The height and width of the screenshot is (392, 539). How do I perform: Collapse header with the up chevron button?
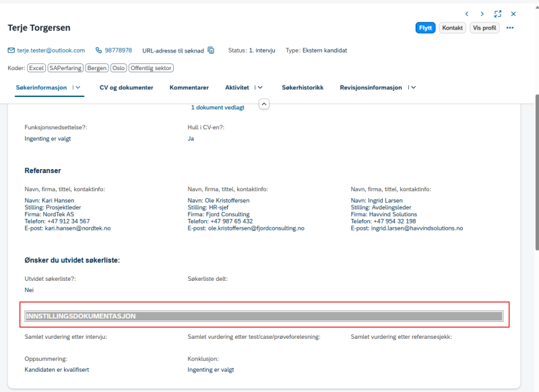click(x=263, y=104)
